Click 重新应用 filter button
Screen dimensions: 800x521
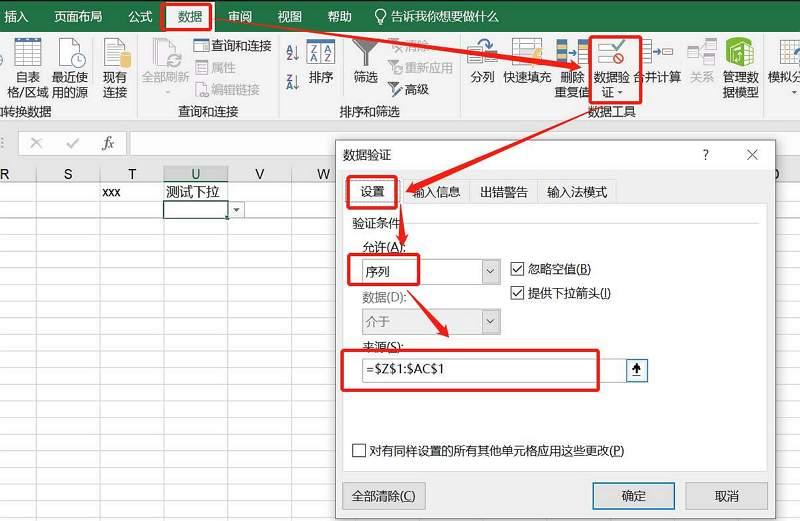click(420, 67)
